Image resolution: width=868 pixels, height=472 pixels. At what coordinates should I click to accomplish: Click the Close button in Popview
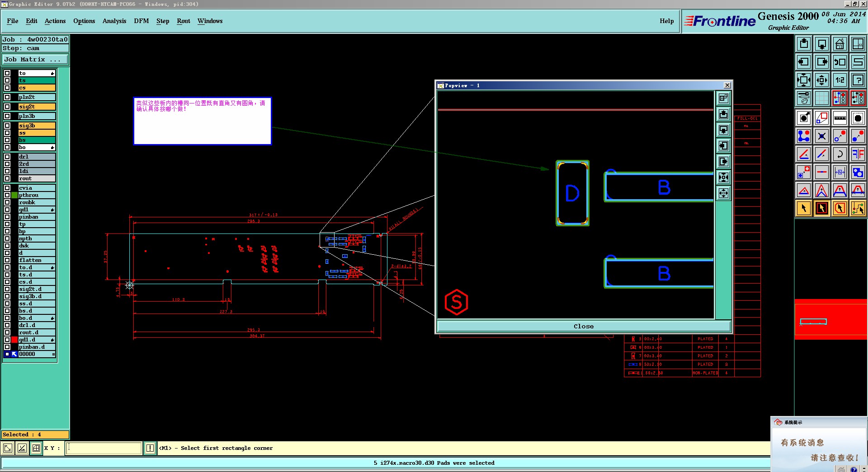click(x=584, y=326)
